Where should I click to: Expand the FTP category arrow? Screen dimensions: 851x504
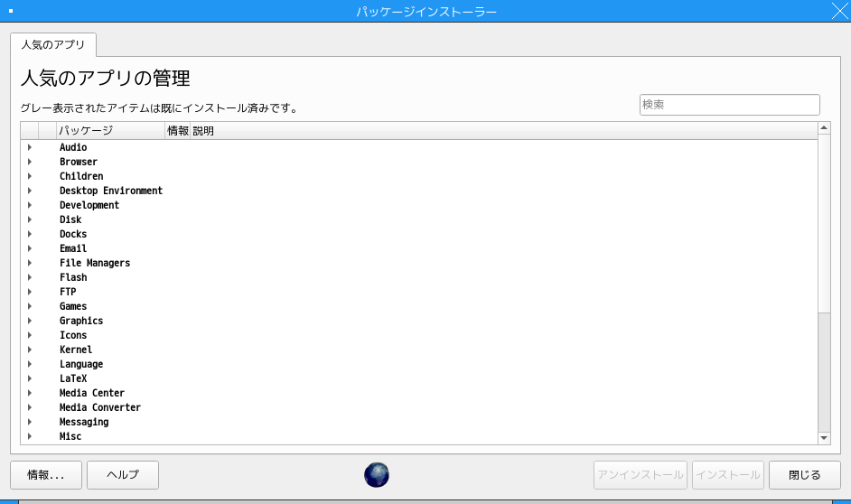tap(29, 292)
